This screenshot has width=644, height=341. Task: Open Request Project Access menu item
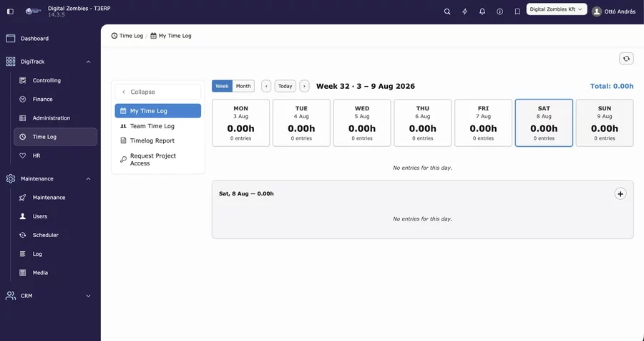point(157,160)
